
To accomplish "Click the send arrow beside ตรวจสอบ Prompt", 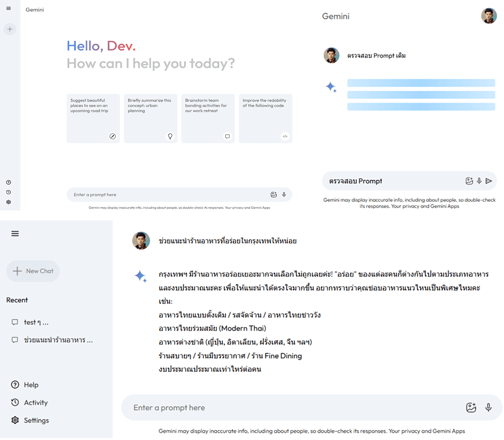I will coord(489,181).
